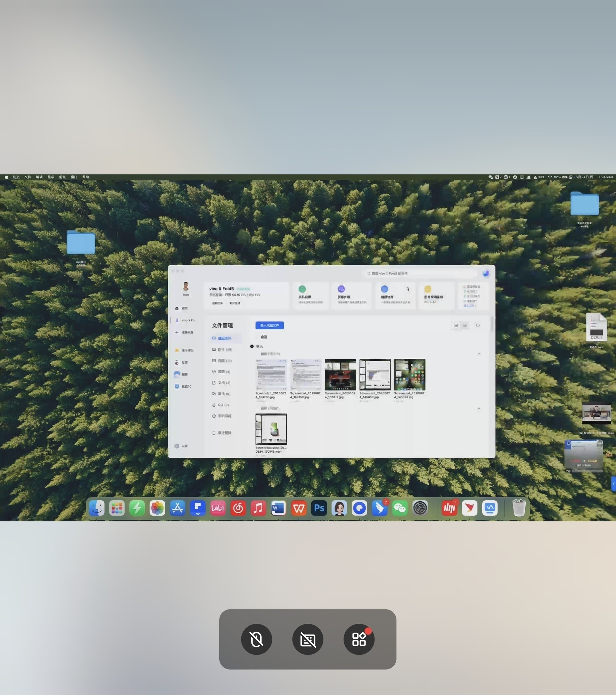Click the yellow 图片视频备份 backup icon

click(428, 289)
